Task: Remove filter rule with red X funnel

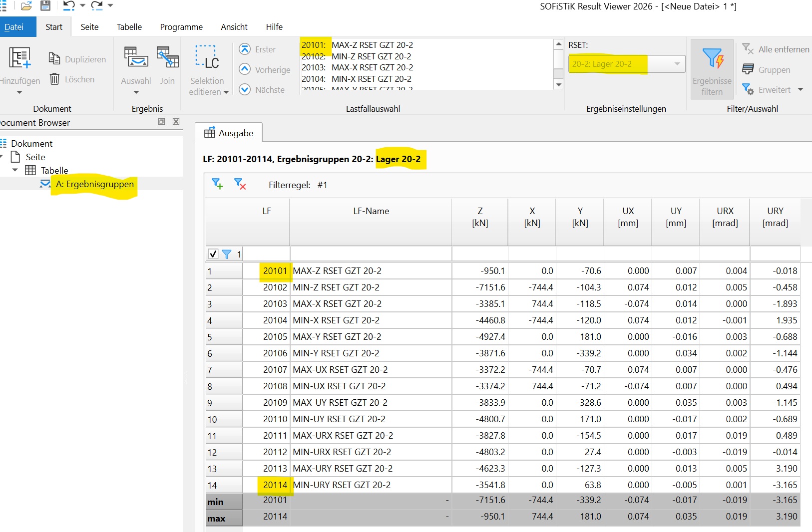Action: point(240,184)
